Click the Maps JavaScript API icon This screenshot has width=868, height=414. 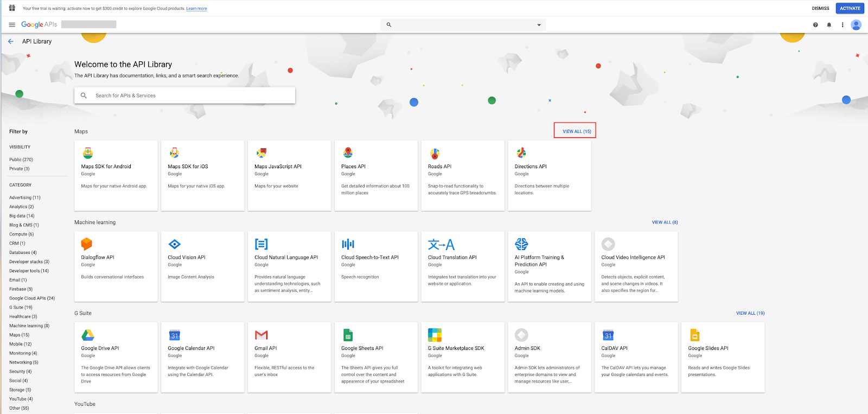point(261,153)
